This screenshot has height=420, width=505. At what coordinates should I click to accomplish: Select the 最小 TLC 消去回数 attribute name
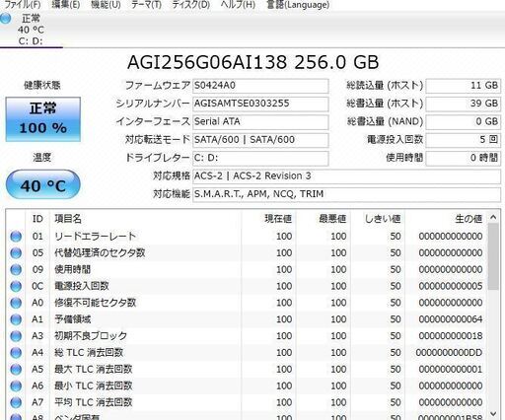click(x=94, y=385)
